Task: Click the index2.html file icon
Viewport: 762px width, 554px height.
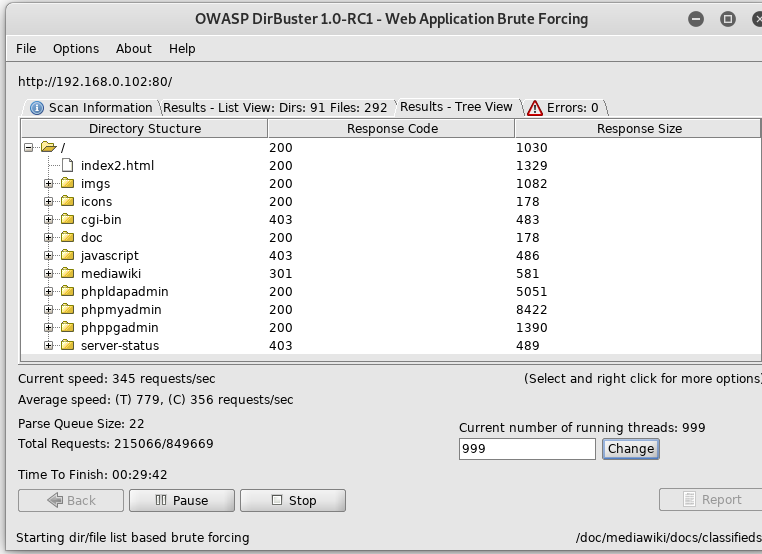Action: (x=68, y=165)
